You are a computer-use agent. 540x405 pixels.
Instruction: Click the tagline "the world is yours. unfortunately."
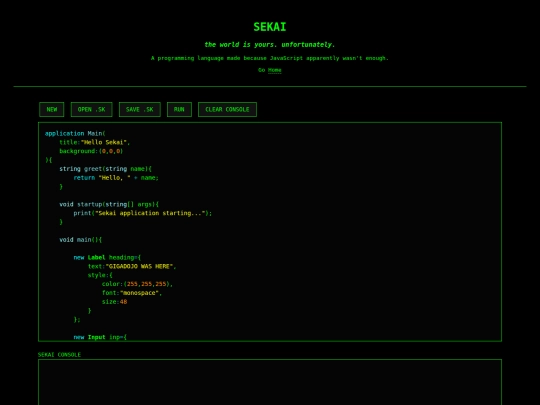(270, 44)
